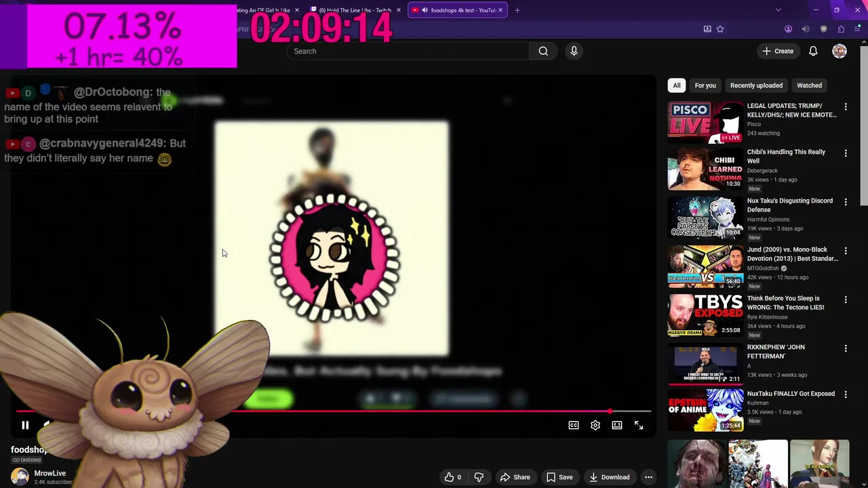Download the video
The image size is (868, 488).
click(x=609, y=477)
